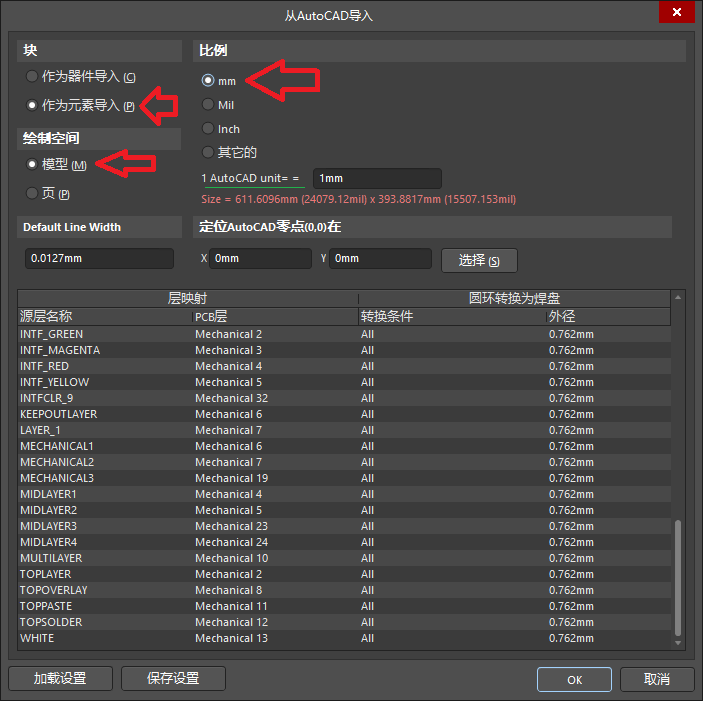Image resolution: width=703 pixels, height=701 pixels.
Task: Confirm import with OK button
Action: (x=574, y=679)
